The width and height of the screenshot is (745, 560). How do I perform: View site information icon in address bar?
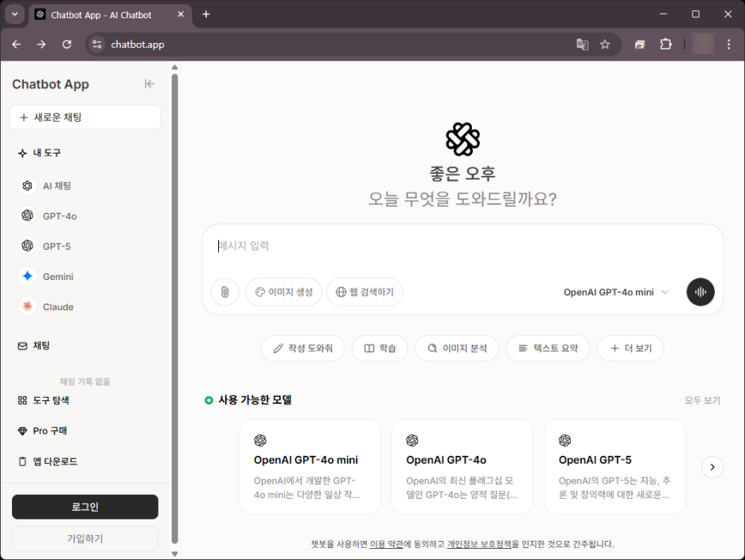(x=97, y=45)
